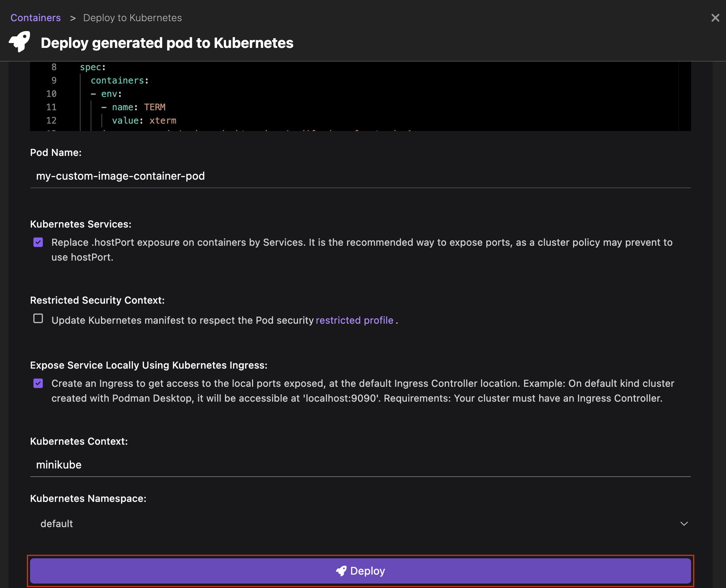Click TERM name value in YAML

(x=154, y=107)
